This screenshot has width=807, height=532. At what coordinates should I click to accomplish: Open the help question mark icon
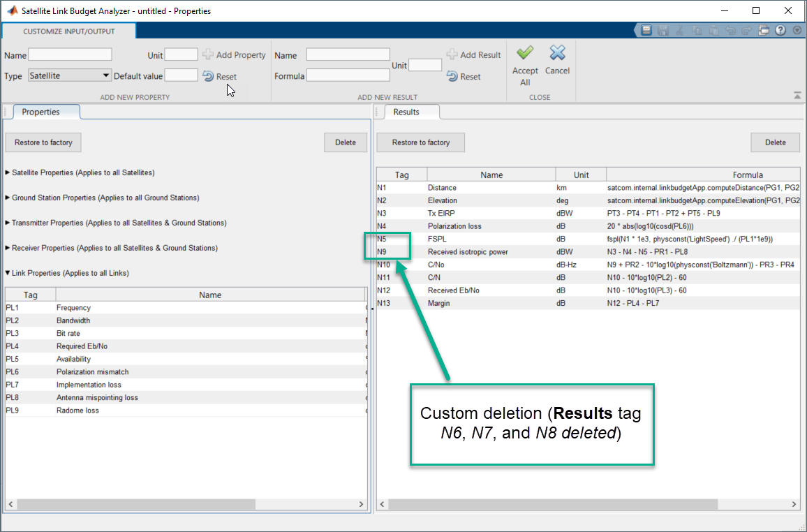point(780,30)
